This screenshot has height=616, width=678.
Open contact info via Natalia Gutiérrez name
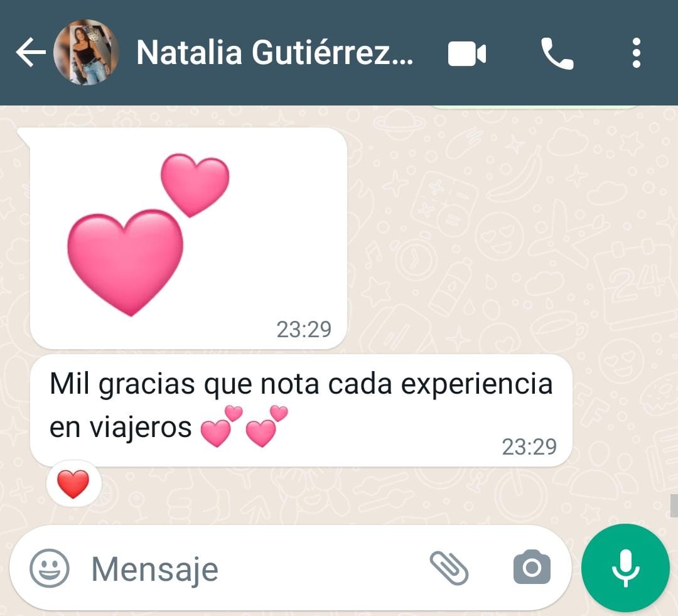click(274, 53)
